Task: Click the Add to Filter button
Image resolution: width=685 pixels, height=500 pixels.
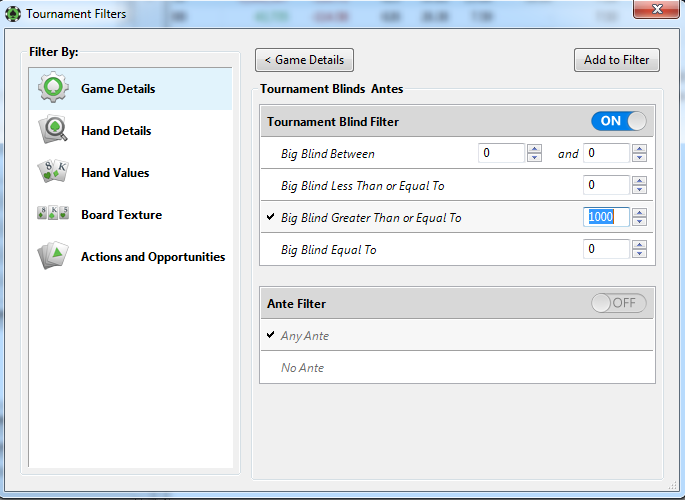Action: coord(617,60)
